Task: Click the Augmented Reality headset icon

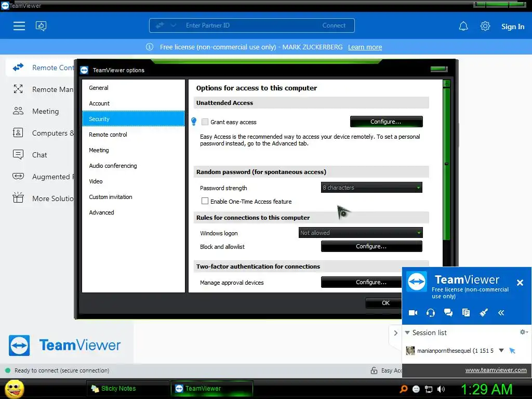Action: click(x=18, y=176)
